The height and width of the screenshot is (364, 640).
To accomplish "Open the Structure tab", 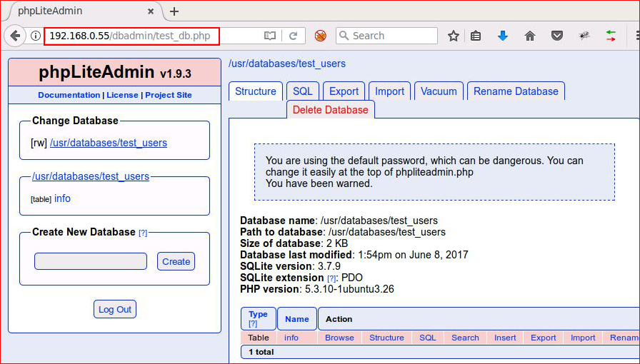I will (256, 91).
